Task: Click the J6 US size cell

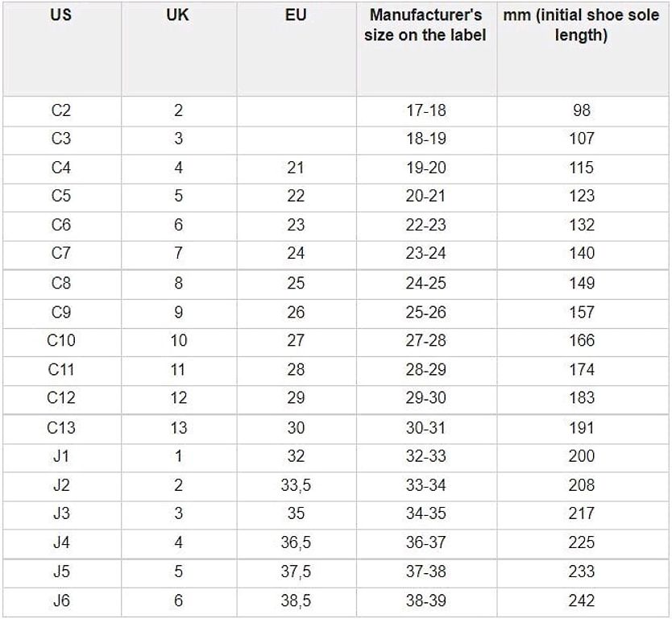Action: click(61, 601)
